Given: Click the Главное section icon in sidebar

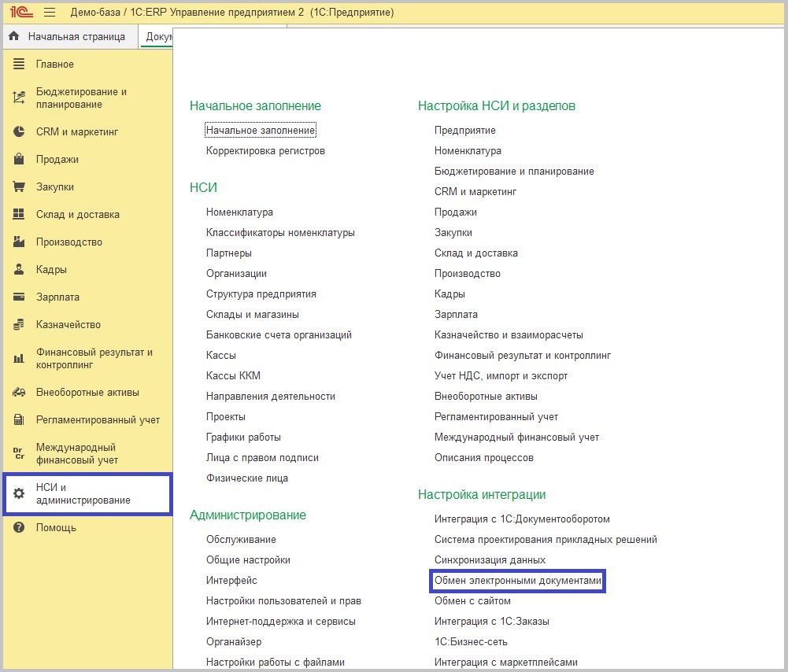Looking at the screenshot, I should click(20, 65).
